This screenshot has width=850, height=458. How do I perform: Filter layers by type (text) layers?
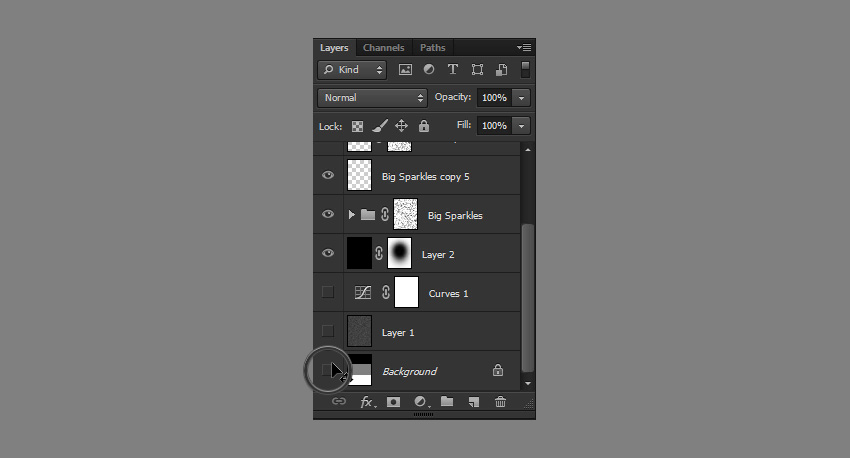[x=453, y=69]
